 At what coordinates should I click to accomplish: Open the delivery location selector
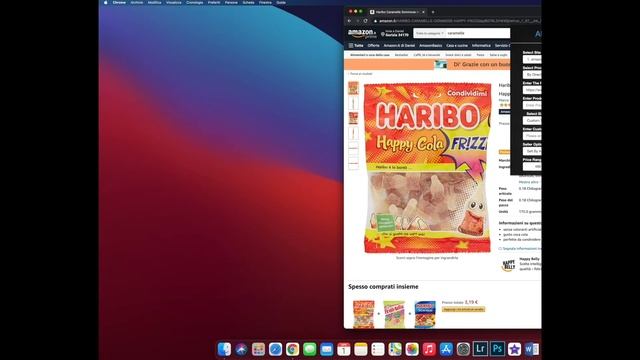(395, 33)
